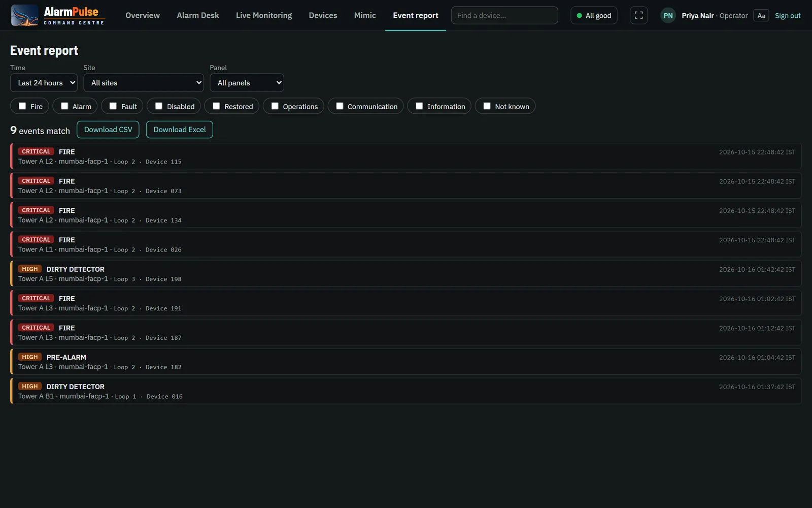Click HIGH badge on PRE-ALARM event

(30, 357)
